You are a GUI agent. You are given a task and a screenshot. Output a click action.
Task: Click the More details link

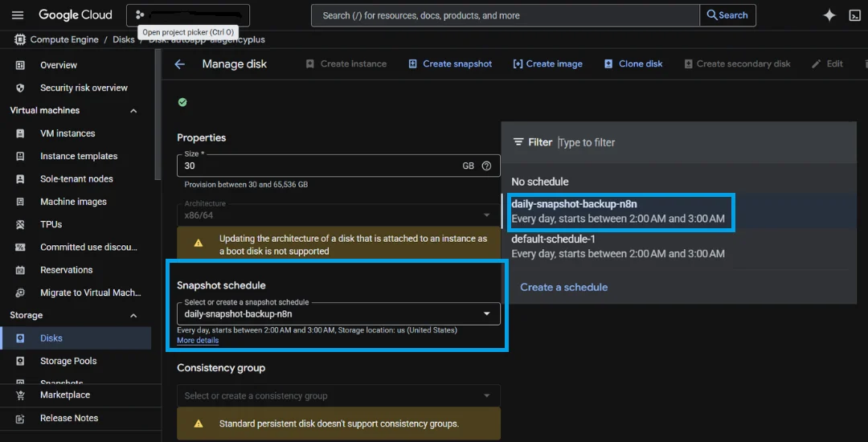pos(198,340)
